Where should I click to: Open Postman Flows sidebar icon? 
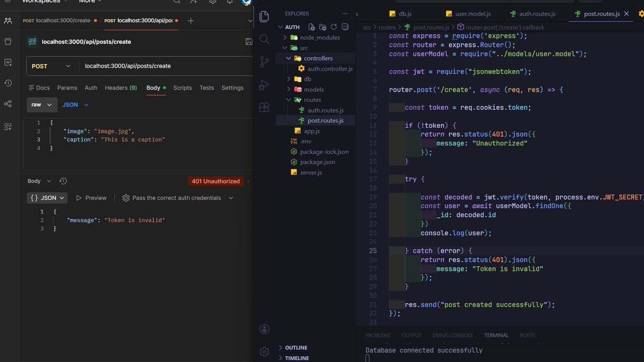pyautogui.click(x=8, y=104)
